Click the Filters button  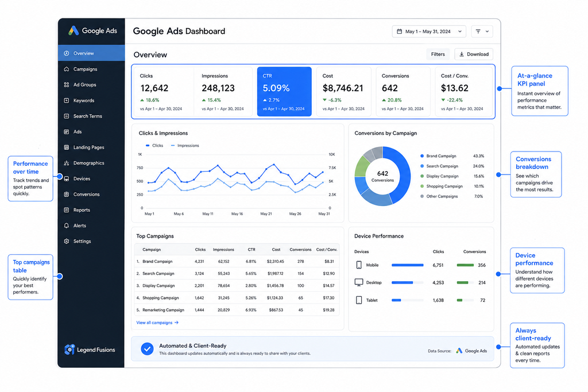[x=438, y=55]
